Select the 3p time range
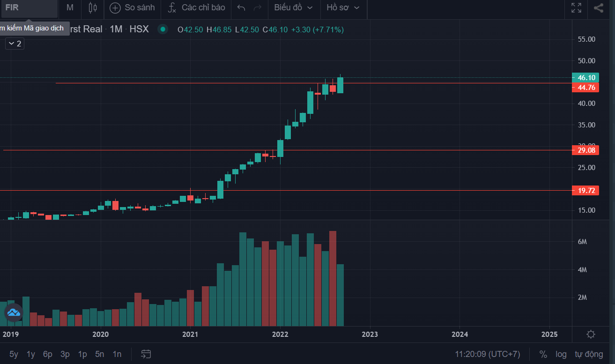This screenshot has width=615, height=364. click(65, 354)
